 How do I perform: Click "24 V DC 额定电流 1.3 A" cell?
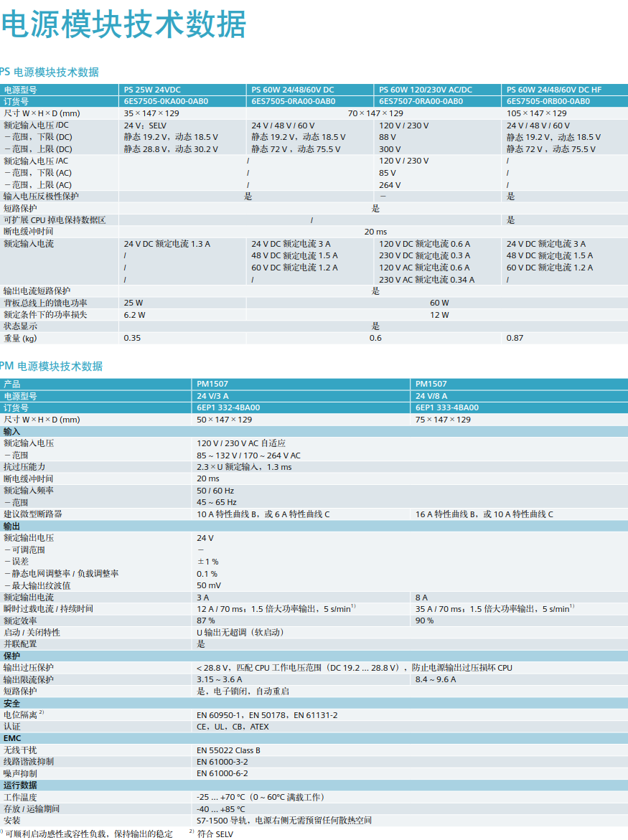click(167, 244)
